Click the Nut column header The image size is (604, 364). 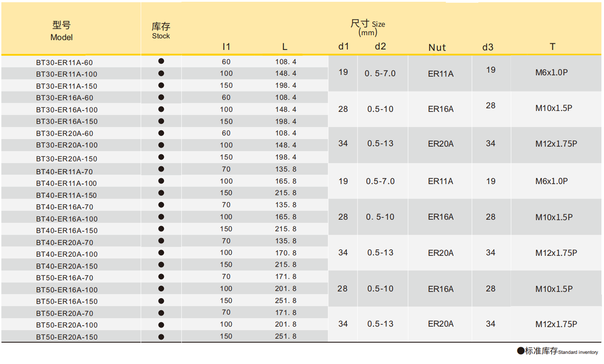(x=437, y=47)
